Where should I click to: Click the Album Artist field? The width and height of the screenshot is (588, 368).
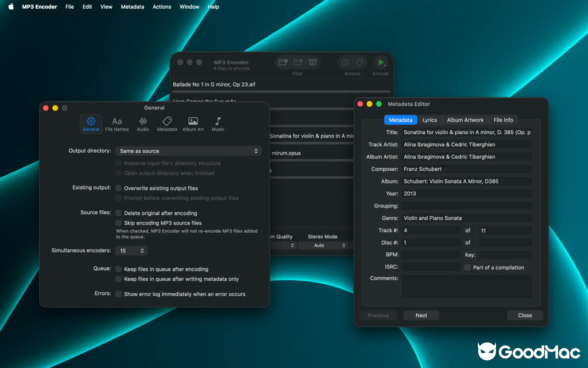[x=467, y=157]
